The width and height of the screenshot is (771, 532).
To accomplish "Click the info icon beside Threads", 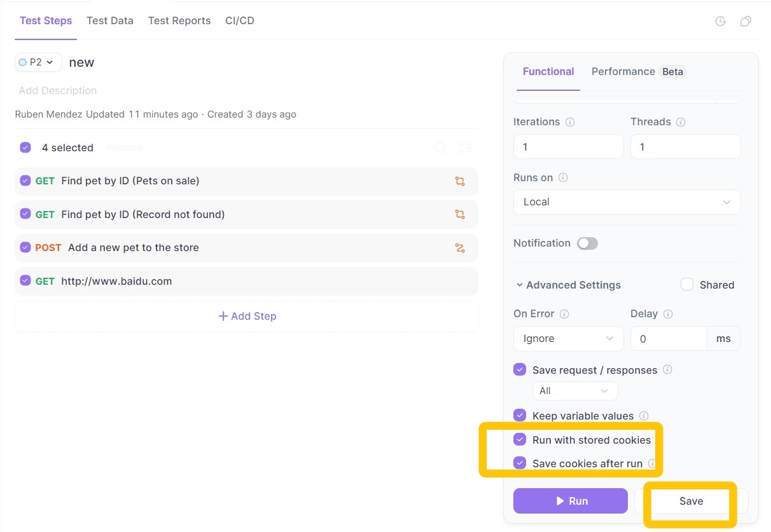I will [681, 122].
